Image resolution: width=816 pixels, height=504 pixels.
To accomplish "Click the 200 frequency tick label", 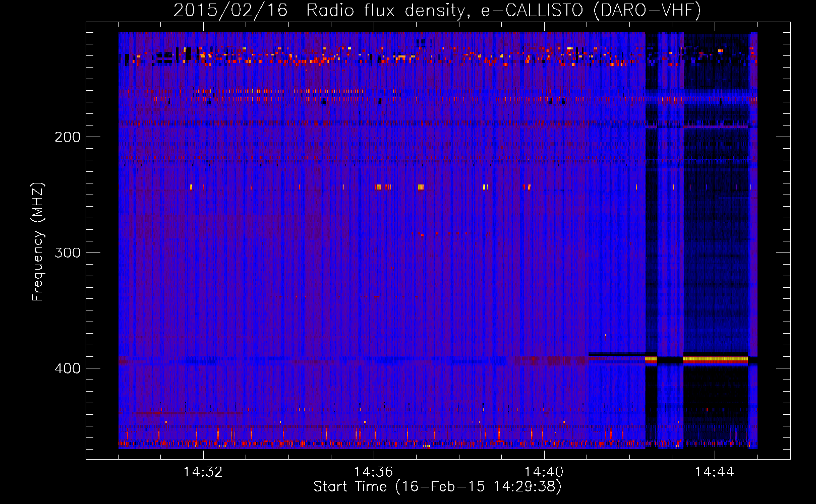I will 68,137.
